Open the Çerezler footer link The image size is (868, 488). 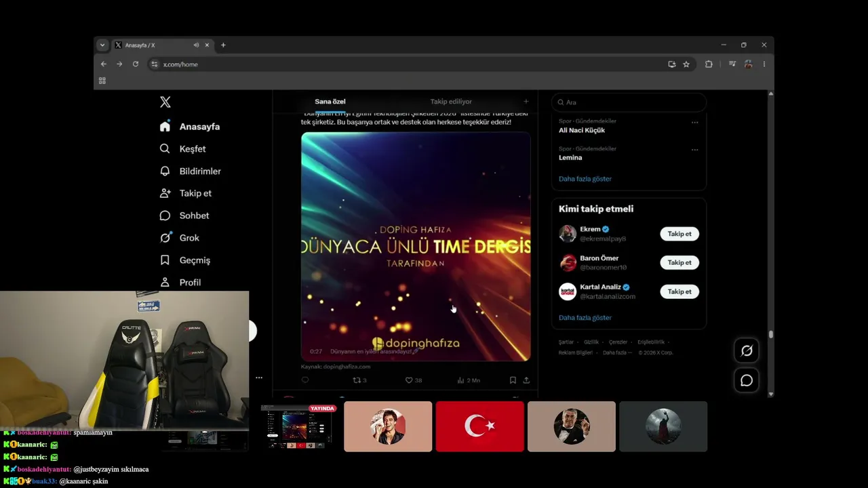618,342
